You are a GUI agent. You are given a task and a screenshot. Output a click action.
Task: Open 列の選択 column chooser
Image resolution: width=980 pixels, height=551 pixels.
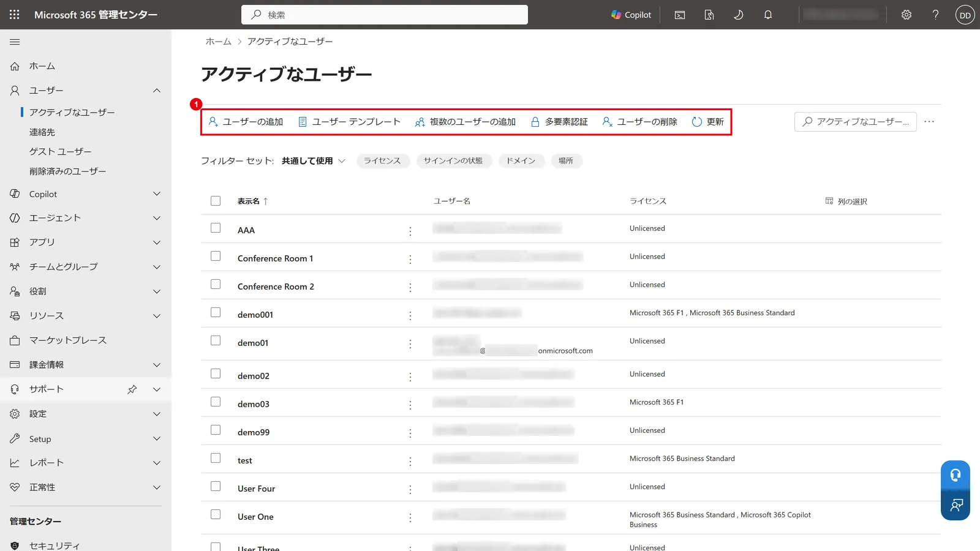pyautogui.click(x=846, y=201)
